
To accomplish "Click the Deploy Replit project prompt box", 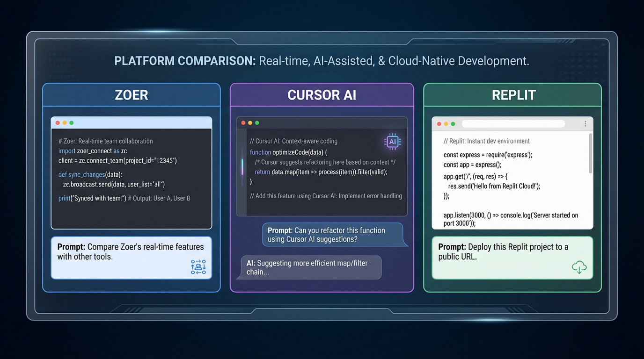I will [512, 257].
